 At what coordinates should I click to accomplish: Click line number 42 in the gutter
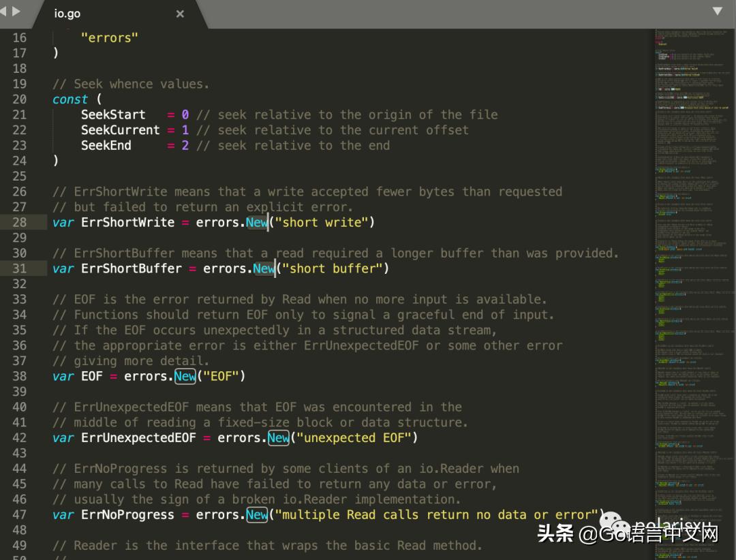(x=19, y=438)
